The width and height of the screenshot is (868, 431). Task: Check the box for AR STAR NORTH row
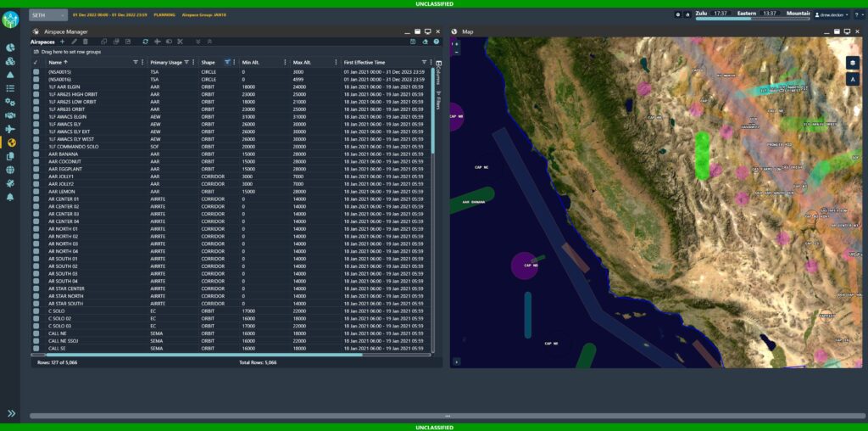click(36, 296)
